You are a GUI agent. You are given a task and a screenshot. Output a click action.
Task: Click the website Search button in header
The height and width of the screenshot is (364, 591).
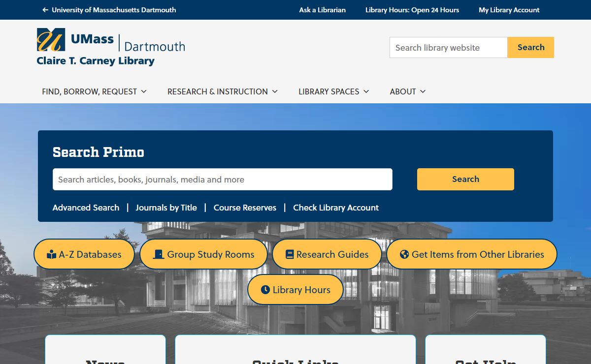(x=531, y=47)
